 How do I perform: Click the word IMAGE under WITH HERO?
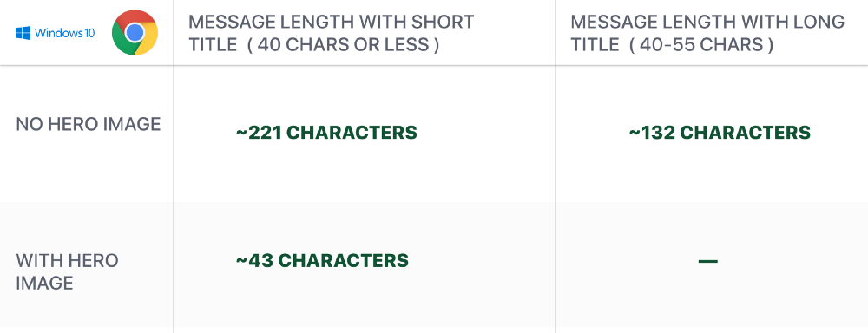(44, 284)
